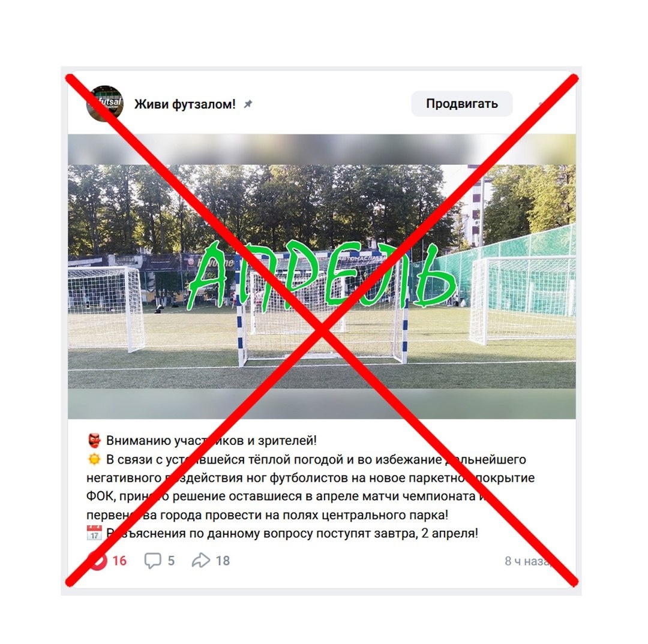Like the post with the heart icon
Viewport: 648px width, 644px height.
point(98,561)
